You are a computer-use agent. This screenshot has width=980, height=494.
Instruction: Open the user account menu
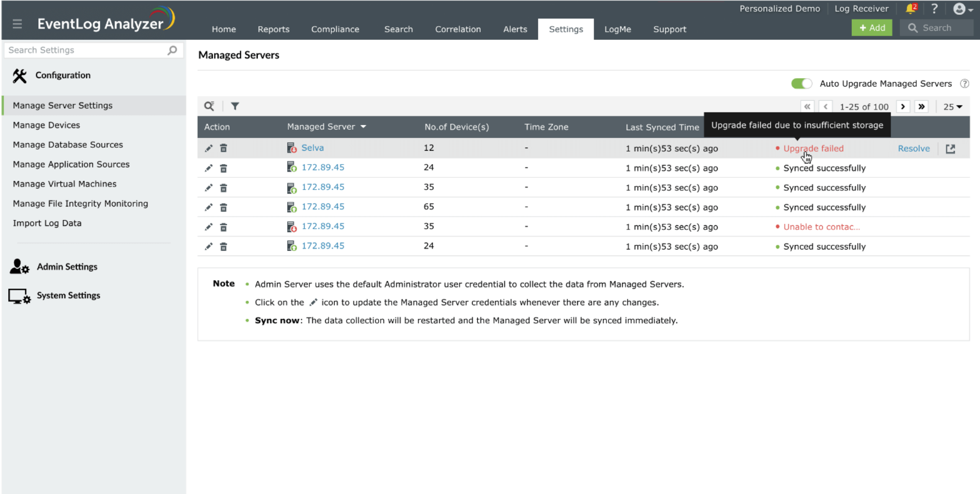click(963, 9)
